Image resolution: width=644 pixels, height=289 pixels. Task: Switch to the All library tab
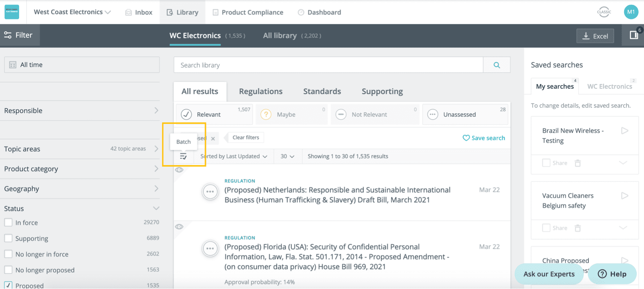280,35
